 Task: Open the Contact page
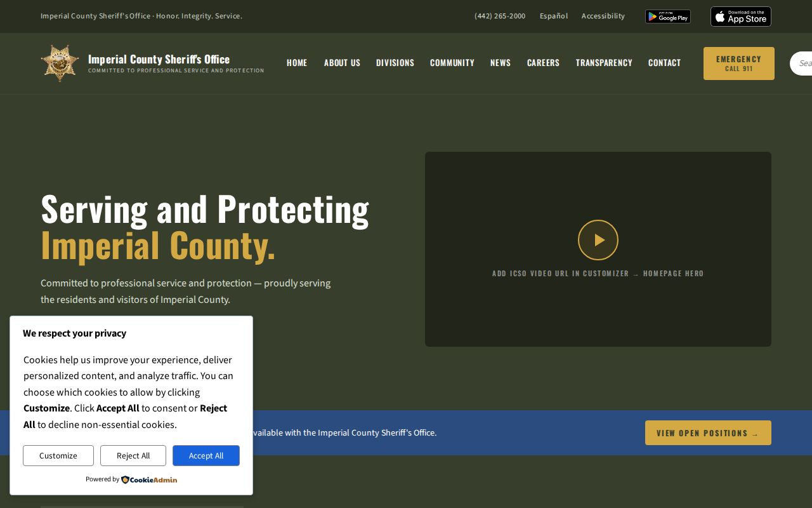tap(664, 63)
